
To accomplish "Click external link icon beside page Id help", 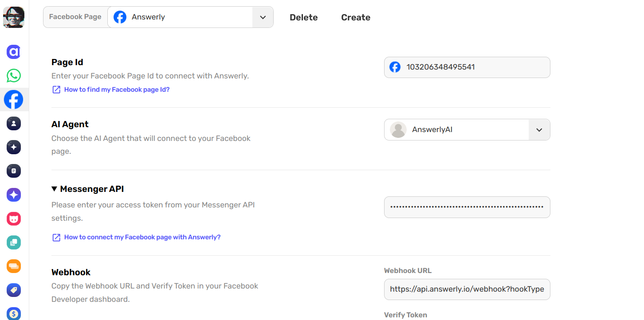I will click(56, 90).
